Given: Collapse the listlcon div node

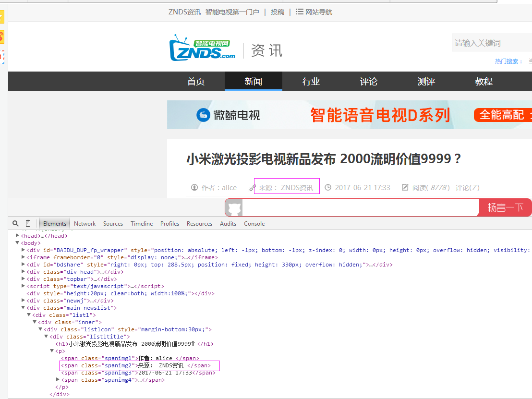Looking at the screenshot, I should (x=40, y=329).
